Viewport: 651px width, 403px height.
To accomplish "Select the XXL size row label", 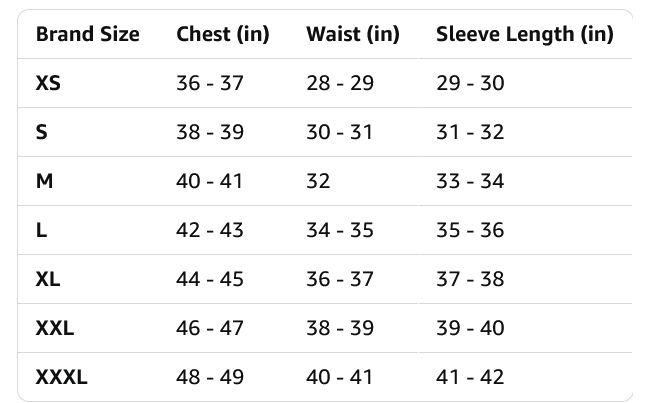I will (55, 328).
